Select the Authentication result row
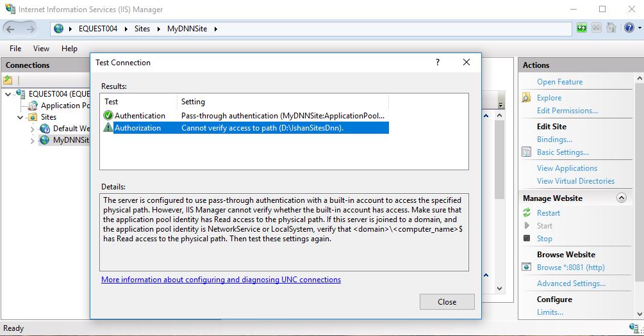This screenshot has height=336, width=644. click(x=245, y=116)
